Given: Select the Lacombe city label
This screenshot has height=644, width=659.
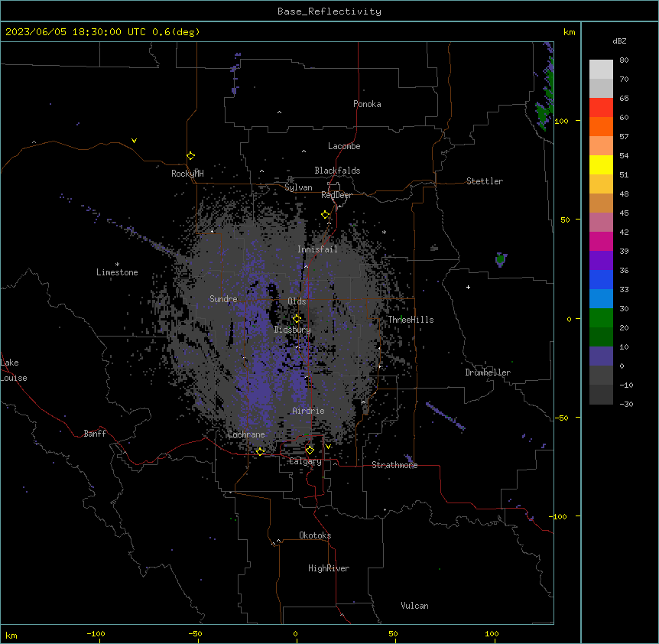Looking at the screenshot, I should [344, 146].
